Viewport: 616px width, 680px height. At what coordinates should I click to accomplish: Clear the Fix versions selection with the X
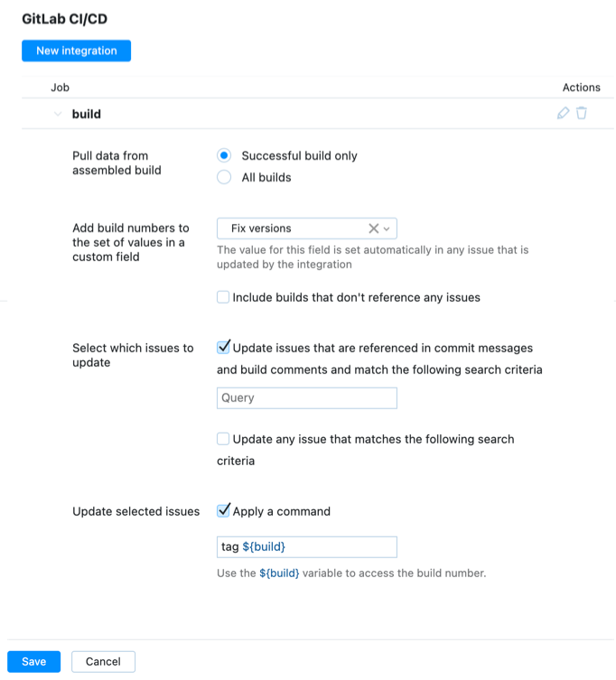tap(373, 228)
